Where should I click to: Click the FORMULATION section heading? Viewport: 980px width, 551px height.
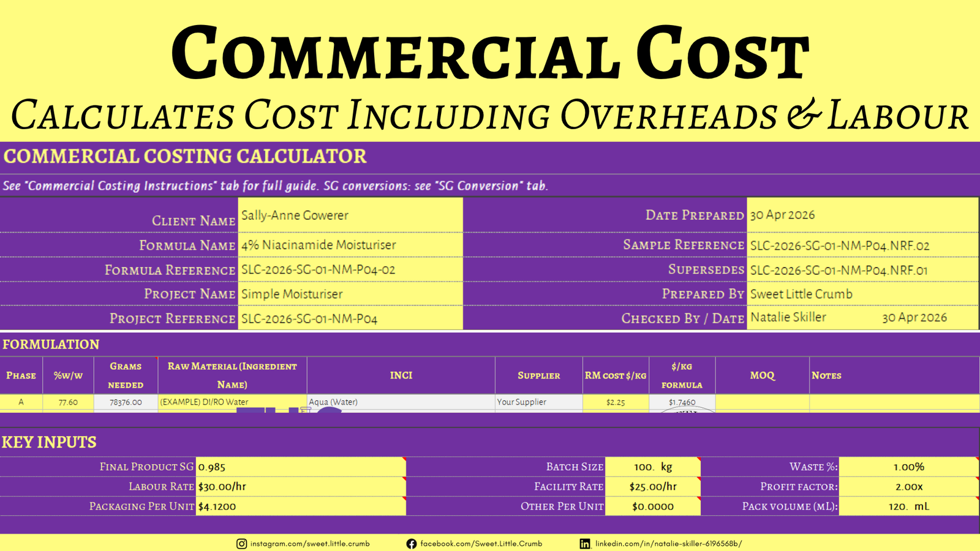(x=51, y=344)
